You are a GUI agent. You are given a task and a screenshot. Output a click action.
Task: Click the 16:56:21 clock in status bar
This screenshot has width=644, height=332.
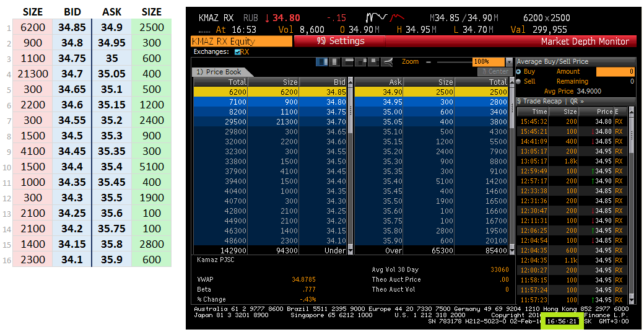click(x=562, y=321)
